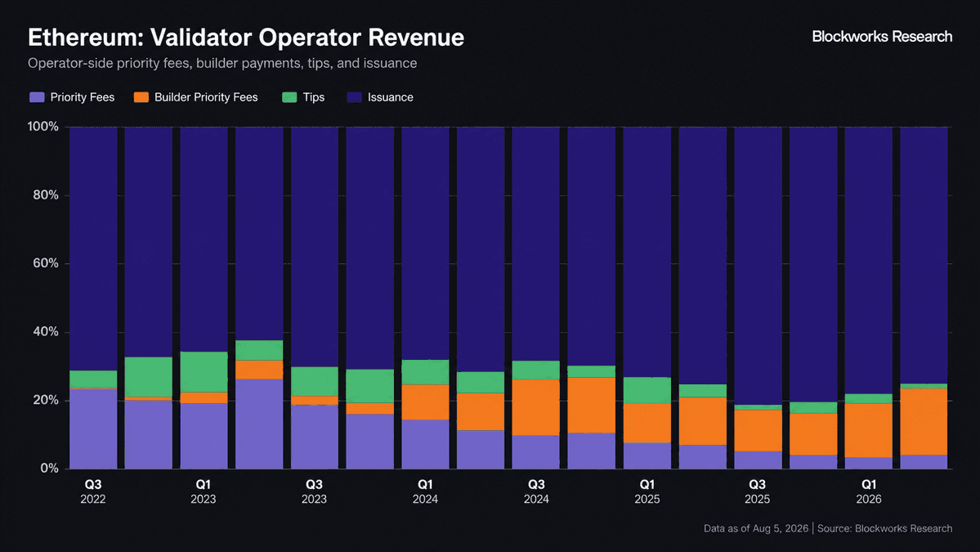980x552 pixels.
Task: Click the Builder Priority Fees orange swatch
Action: click(141, 97)
